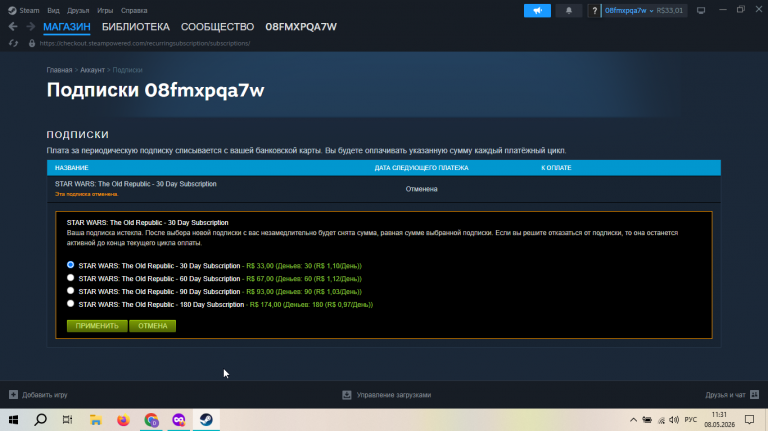Switch to Big Picture mode icon

701,10
